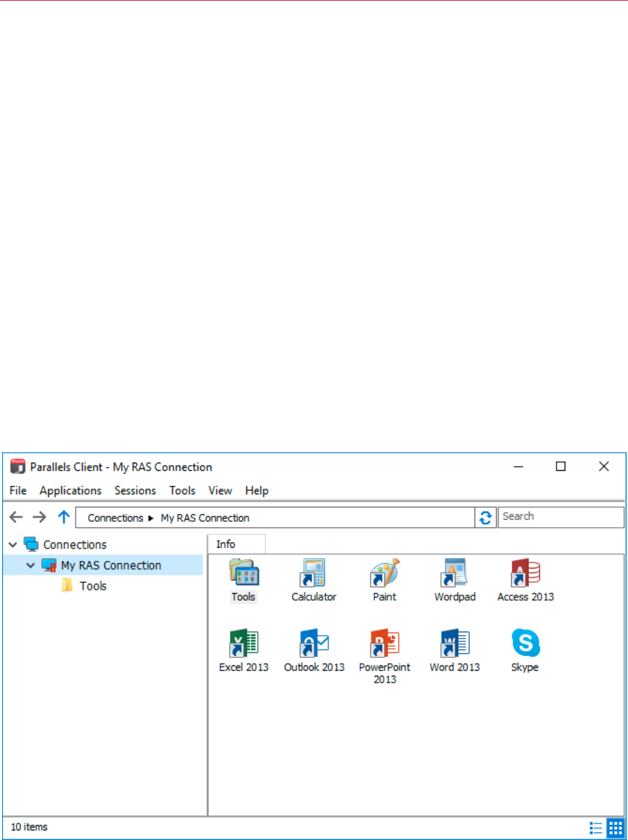Image resolution: width=628 pixels, height=840 pixels.
Task: Open the Applications menu
Action: [71, 491]
